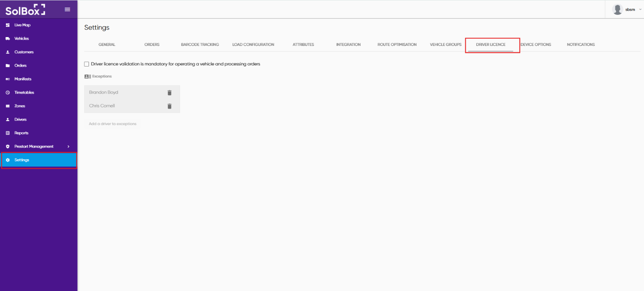Go to Vehicles in sidebar
The width and height of the screenshot is (644, 291).
coord(22,39)
